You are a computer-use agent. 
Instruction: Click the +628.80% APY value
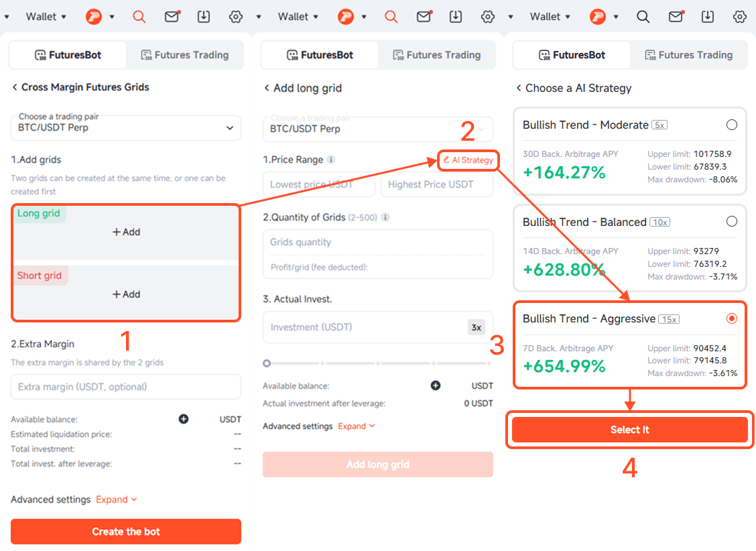(x=564, y=269)
